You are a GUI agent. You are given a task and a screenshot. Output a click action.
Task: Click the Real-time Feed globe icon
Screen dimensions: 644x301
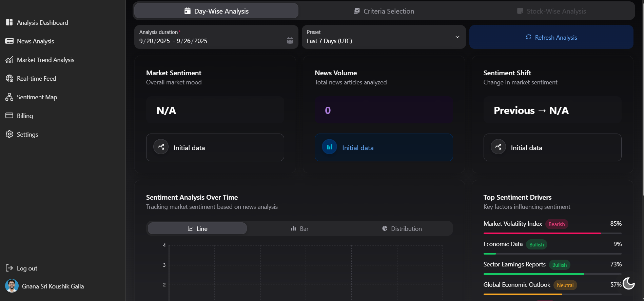pyautogui.click(x=9, y=78)
